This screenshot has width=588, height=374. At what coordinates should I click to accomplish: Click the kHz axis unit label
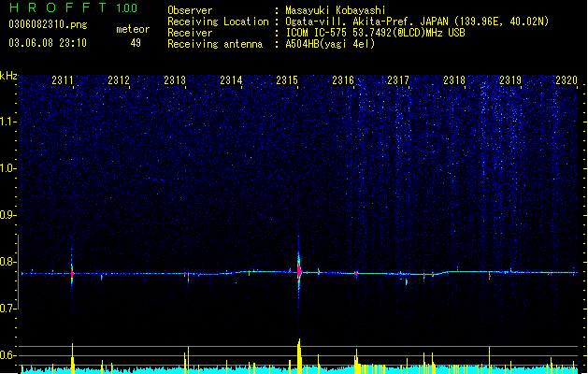click(x=8, y=76)
